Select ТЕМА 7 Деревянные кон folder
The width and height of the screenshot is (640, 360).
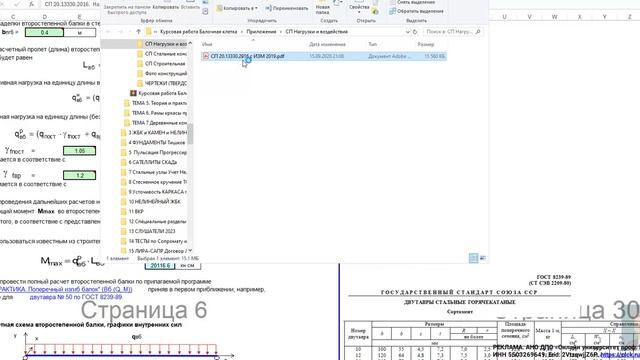(x=155, y=122)
